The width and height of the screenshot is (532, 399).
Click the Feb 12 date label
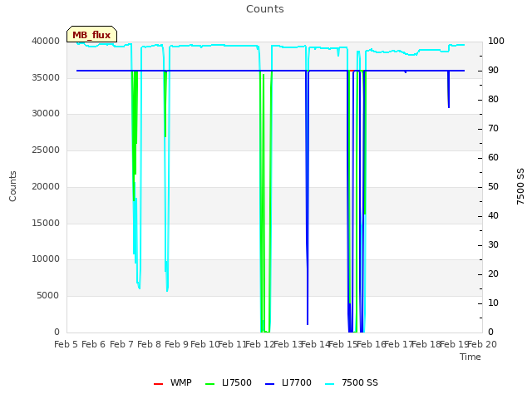(260, 345)
